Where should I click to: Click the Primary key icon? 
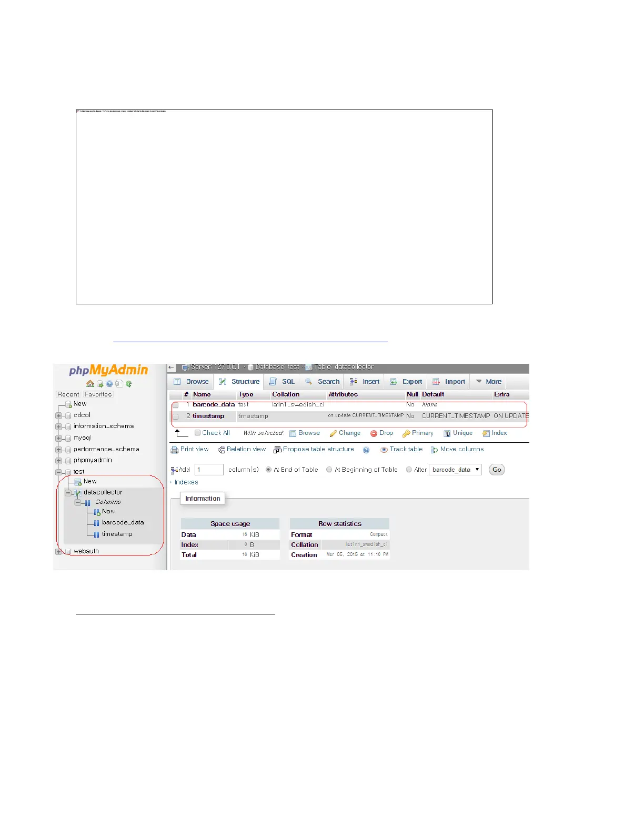(x=406, y=433)
